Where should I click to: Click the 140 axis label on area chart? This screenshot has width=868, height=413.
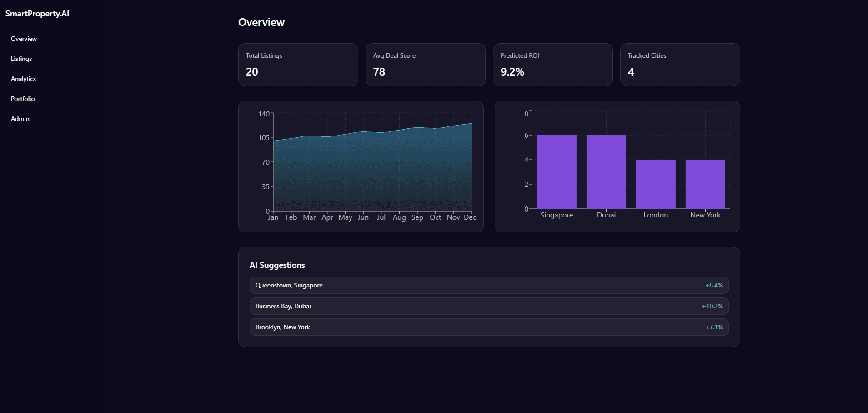pos(264,114)
